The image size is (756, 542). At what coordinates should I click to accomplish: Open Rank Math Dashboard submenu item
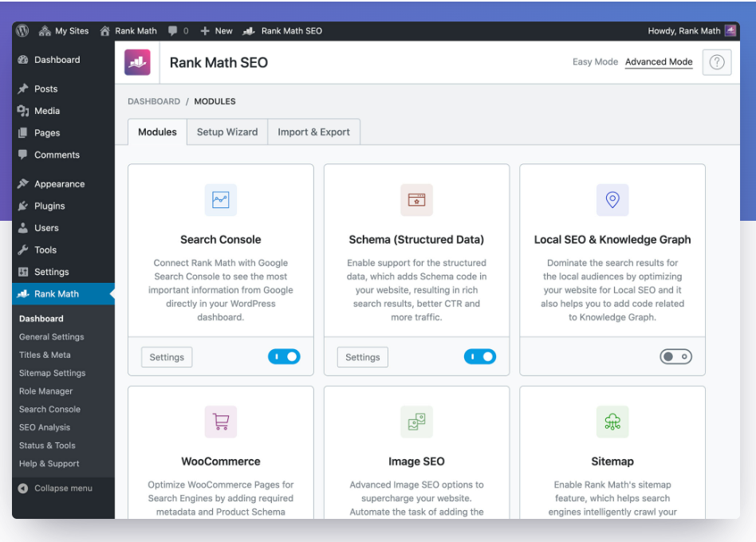tap(41, 319)
